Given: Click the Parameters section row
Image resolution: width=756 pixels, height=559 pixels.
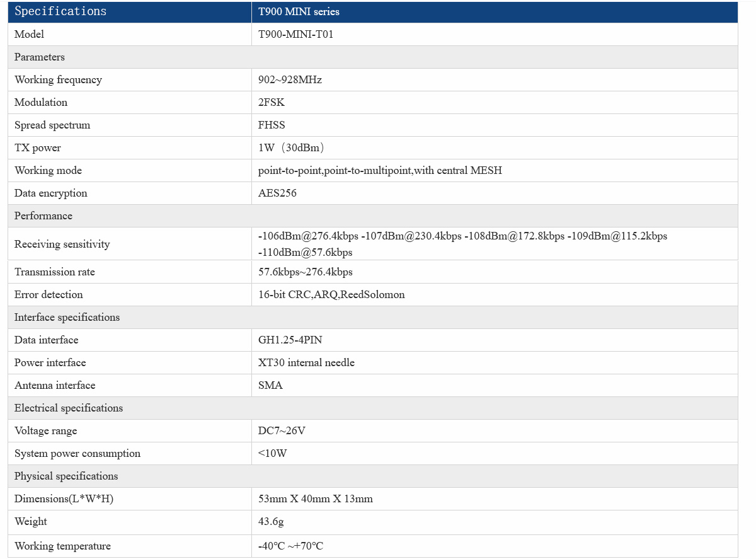Looking at the screenshot, I should [x=40, y=57].
